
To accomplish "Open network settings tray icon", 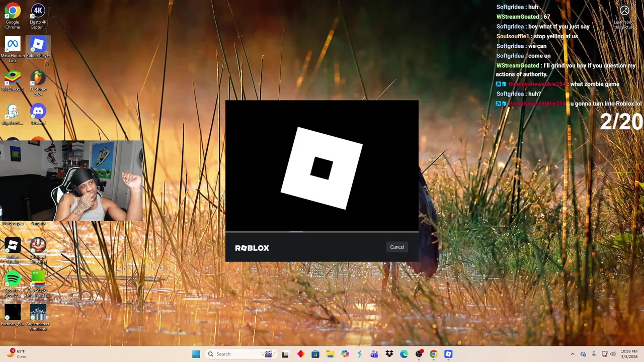I will [604, 354].
